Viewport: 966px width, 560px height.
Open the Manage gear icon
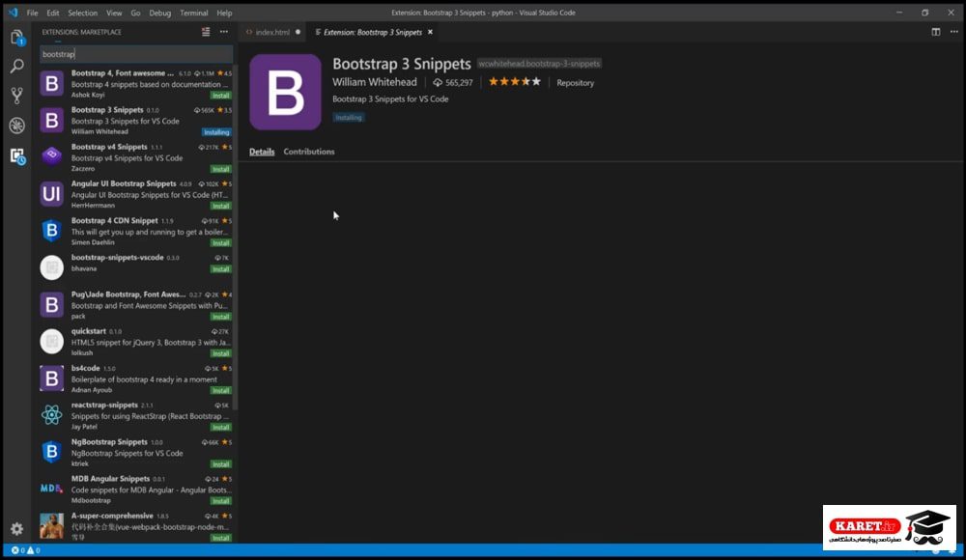click(16, 528)
